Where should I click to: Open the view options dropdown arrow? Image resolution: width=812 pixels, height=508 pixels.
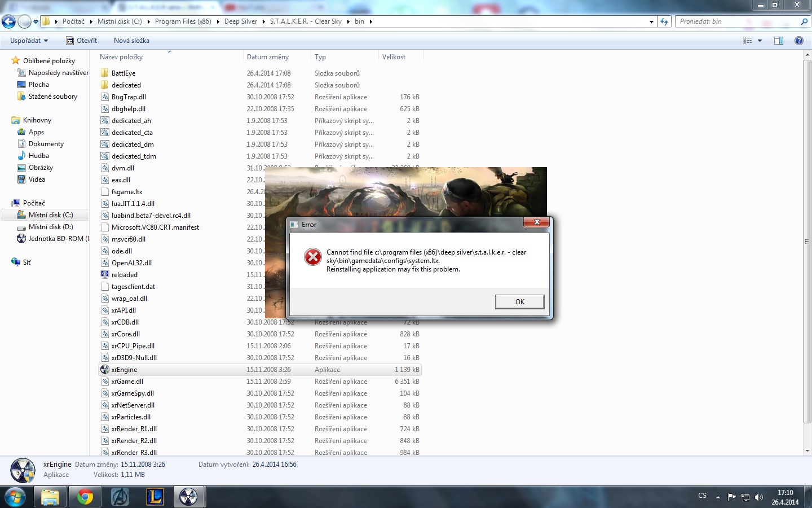760,41
